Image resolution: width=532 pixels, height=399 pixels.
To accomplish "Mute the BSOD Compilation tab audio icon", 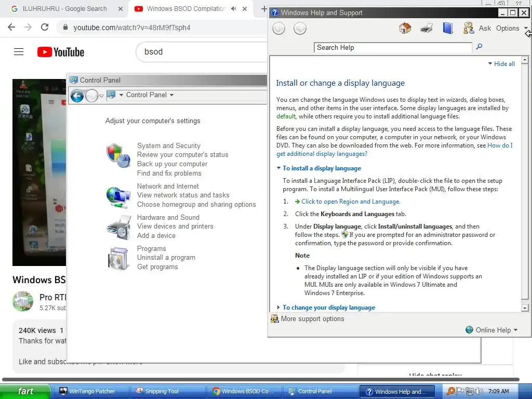I will 233,9.
